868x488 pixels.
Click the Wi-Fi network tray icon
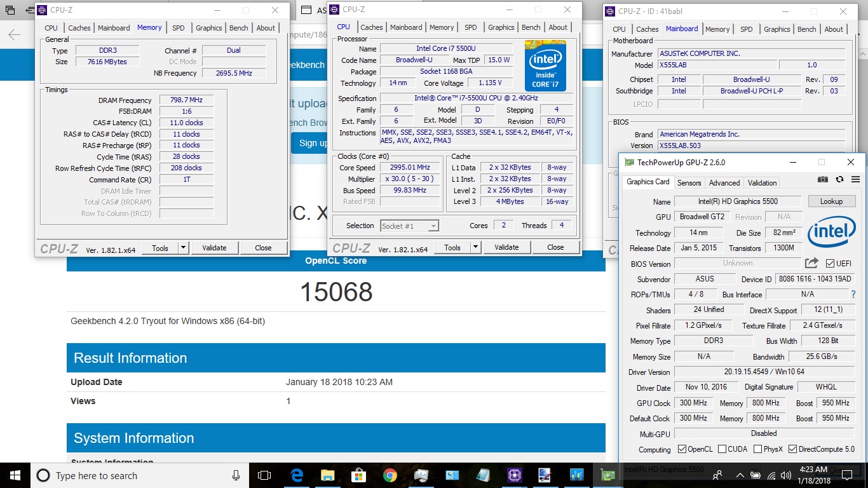point(772,475)
